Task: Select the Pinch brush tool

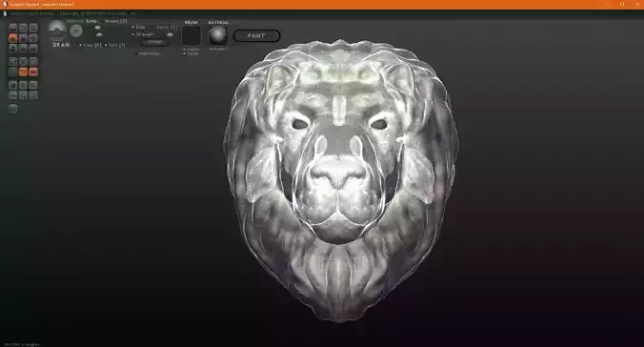Action: tap(23, 48)
